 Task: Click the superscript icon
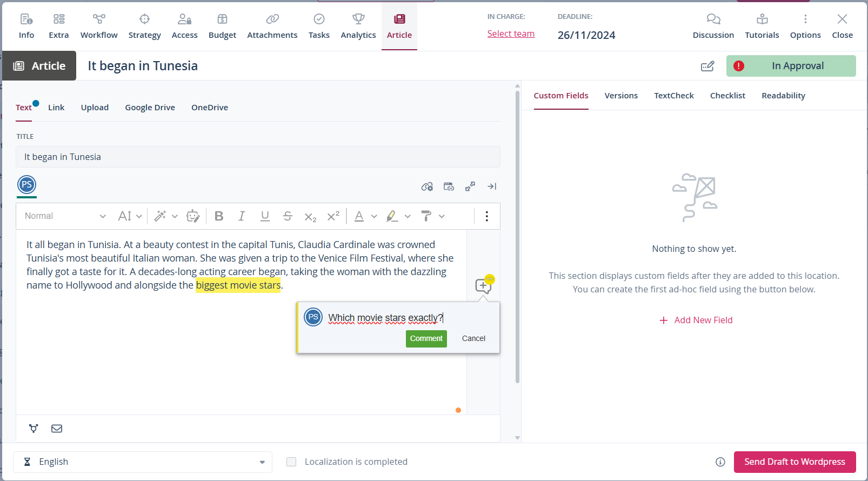(x=333, y=216)
